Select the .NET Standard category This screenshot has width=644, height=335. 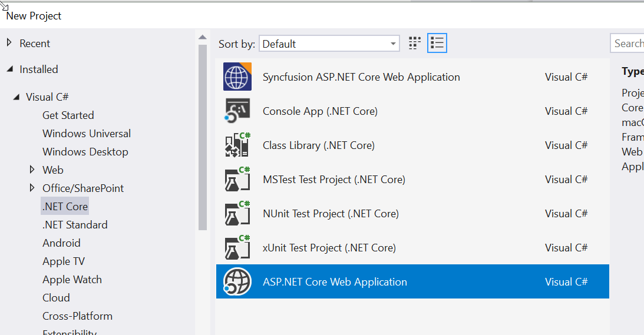click(x=75, y=224)
